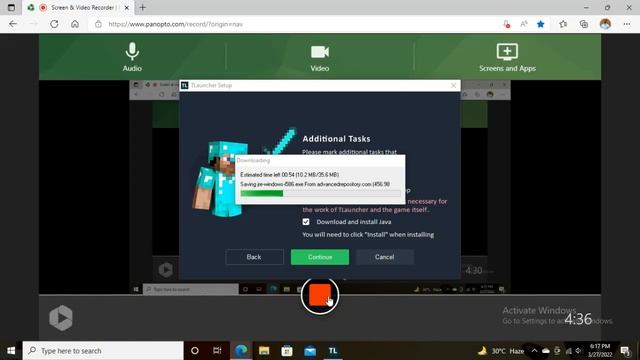Open the volume control in tray
Image resolution: width=640 pixels, height=360 pixels.
(x=578, y=351)
